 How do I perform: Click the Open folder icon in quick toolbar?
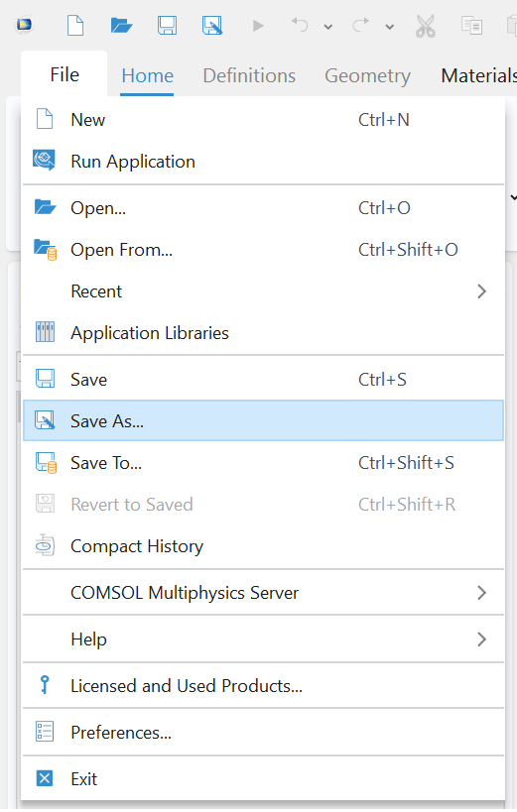pyautogui.click(x=121, y=25)
